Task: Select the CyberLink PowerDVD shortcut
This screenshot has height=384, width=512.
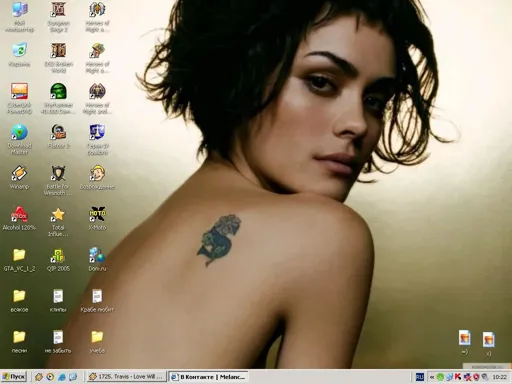Action: pos(19,99)
